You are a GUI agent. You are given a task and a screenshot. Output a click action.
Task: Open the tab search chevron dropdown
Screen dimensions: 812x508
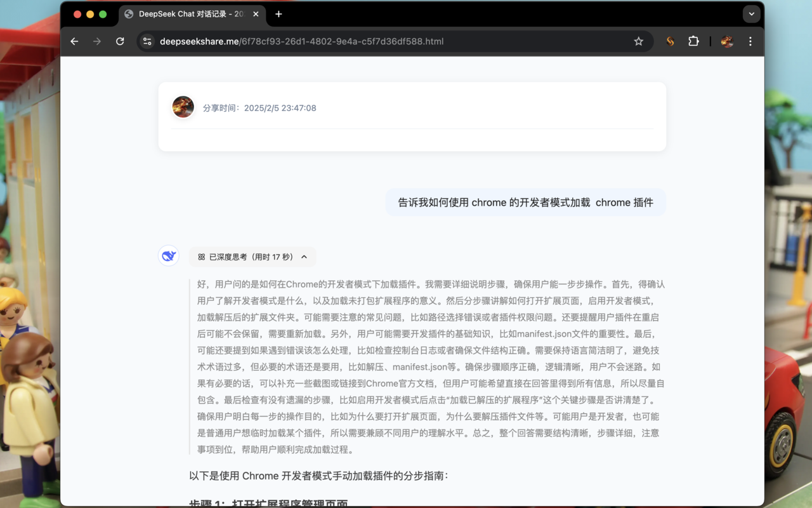751,13
